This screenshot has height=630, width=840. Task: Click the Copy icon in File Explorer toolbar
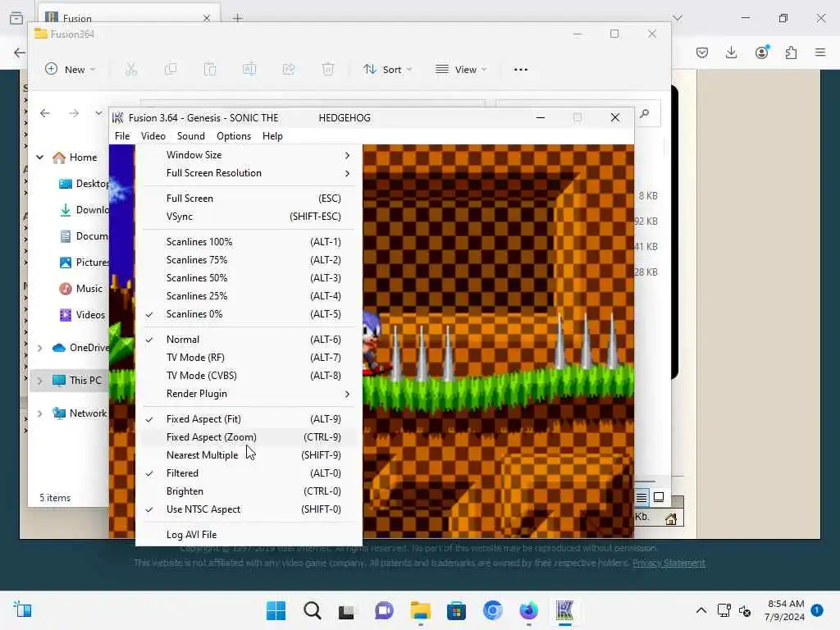pyautogui.click(x=171, y=69)
